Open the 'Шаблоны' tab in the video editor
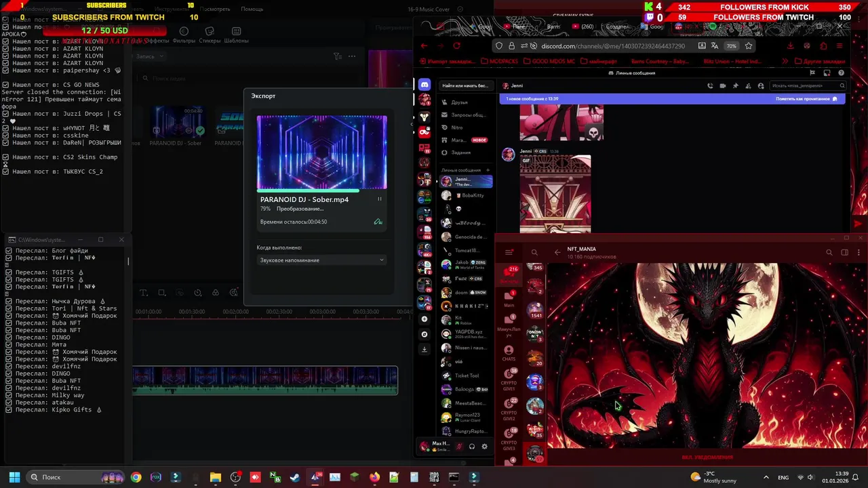The width and height of the screenshot is (868, 488). (x=236, y=35)
